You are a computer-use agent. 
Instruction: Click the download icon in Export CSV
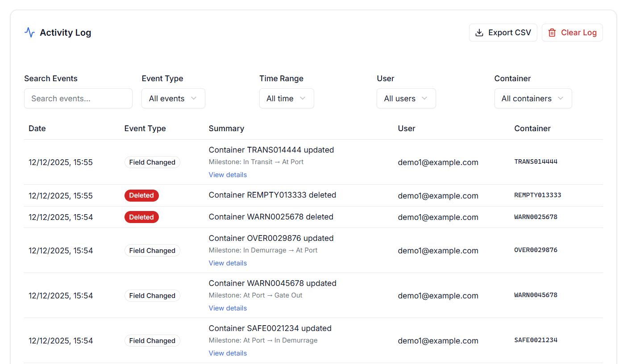(x=479, y=33)
